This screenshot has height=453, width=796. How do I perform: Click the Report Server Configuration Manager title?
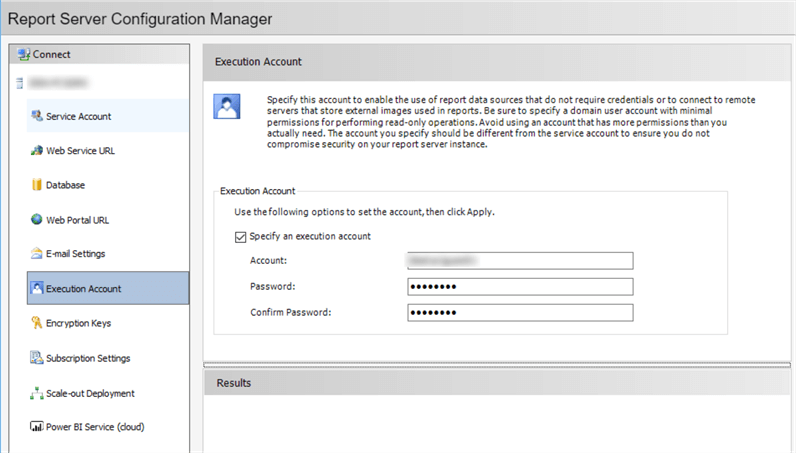point(140,19)
